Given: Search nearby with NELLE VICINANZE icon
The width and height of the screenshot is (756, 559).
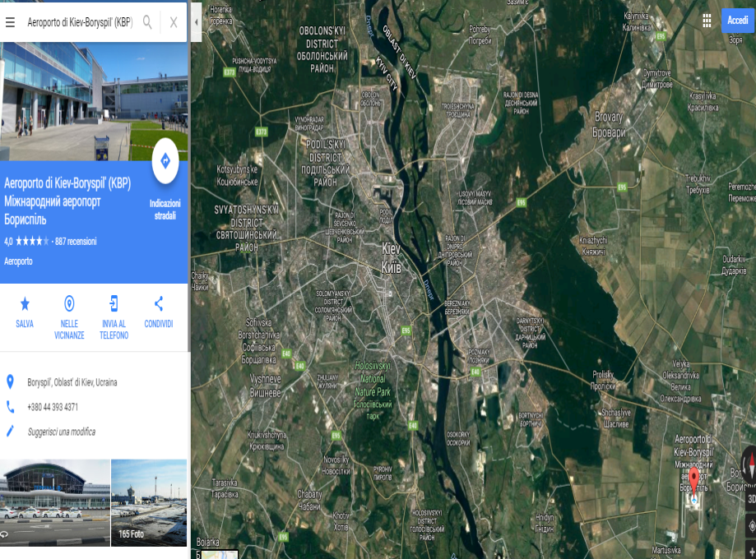Looking at the screenshot, I should click(x=69, y=317).
